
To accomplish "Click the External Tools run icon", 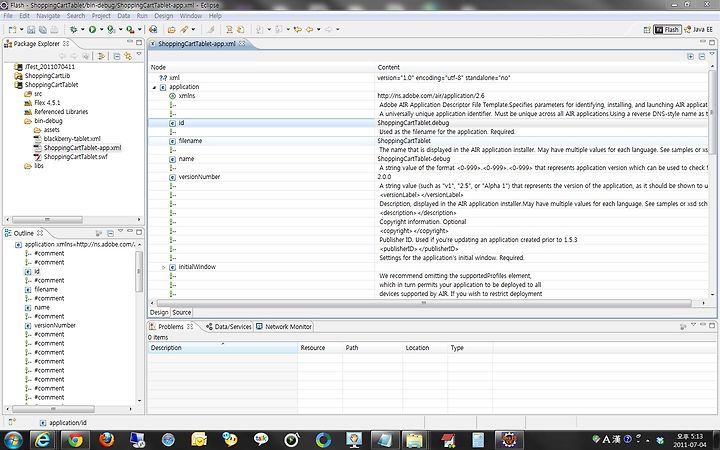I will (130, 29).
